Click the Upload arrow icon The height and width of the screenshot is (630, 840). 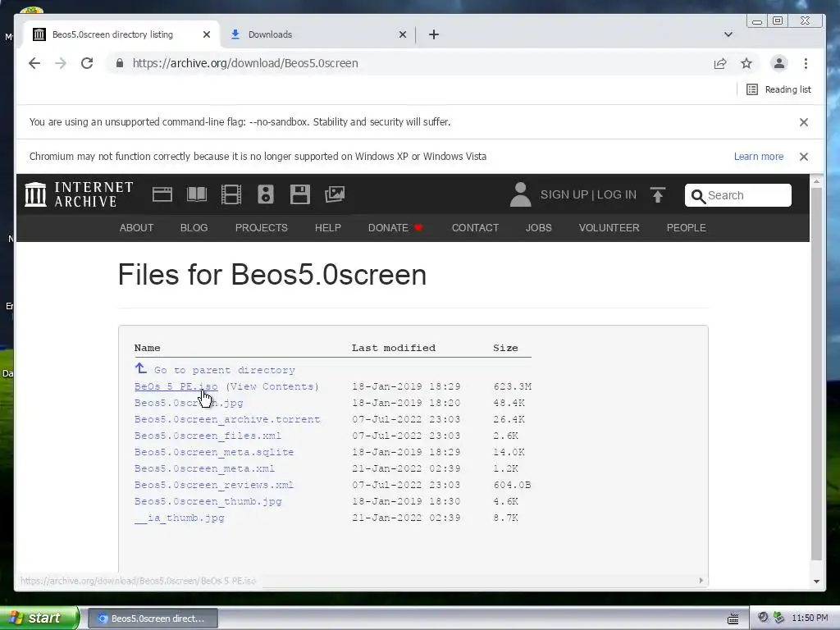point(658,194)
